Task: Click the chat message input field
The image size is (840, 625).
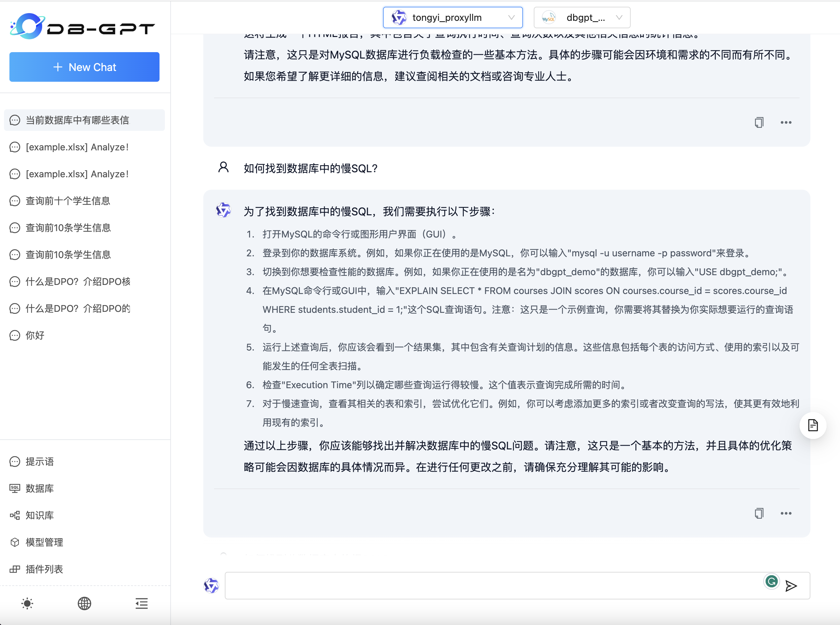Action: (x=492, y=586)
